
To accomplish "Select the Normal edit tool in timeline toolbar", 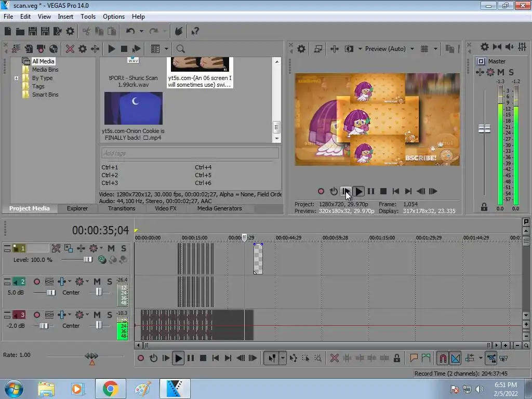I will [x=272, y=358].
